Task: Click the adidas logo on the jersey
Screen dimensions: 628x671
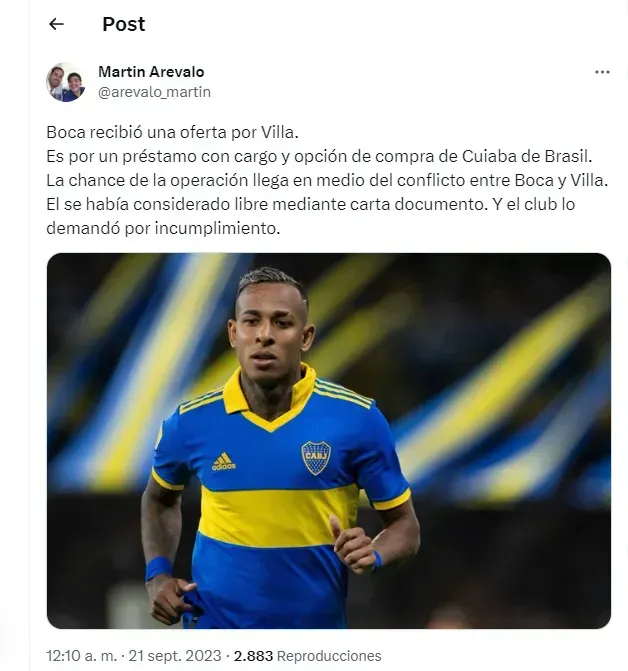Action: point(224,461)
